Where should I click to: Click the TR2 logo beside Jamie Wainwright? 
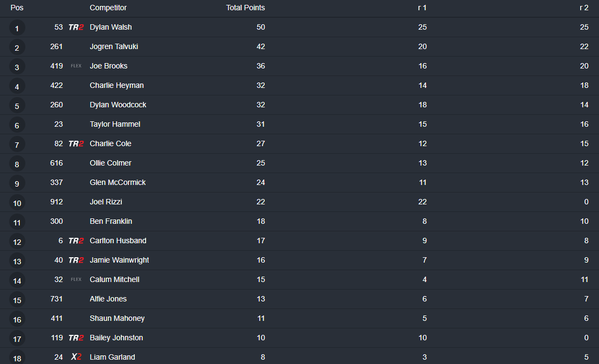pyautogui.click(x=76, y=260)
